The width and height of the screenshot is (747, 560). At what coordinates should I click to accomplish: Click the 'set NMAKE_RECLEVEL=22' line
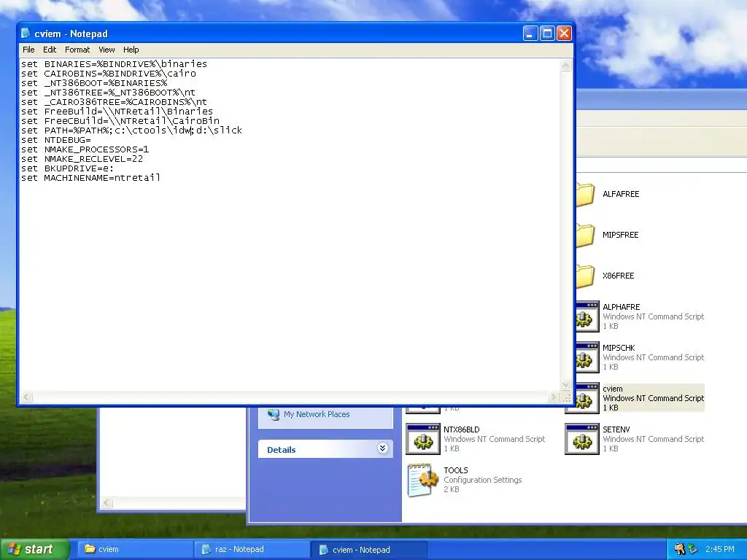point(82,158)
